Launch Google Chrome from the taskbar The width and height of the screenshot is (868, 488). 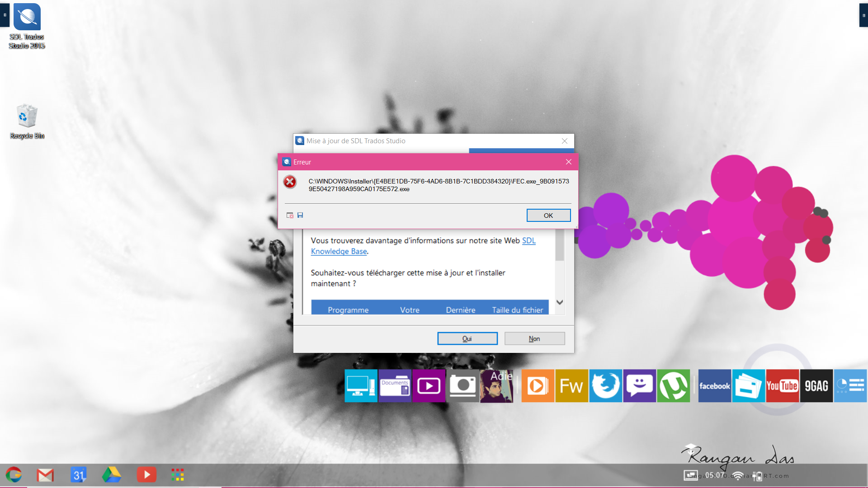[x=14, y=475]
